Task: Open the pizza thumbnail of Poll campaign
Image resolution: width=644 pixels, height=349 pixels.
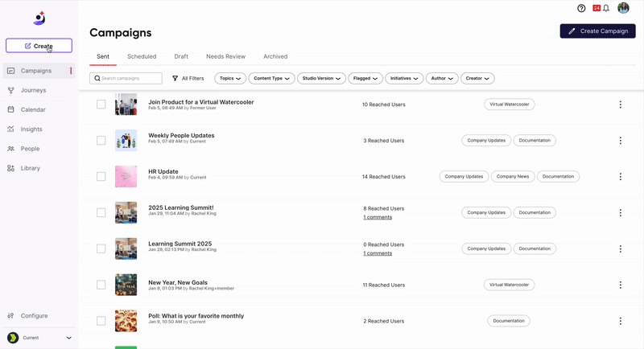Action: (126, 321)
